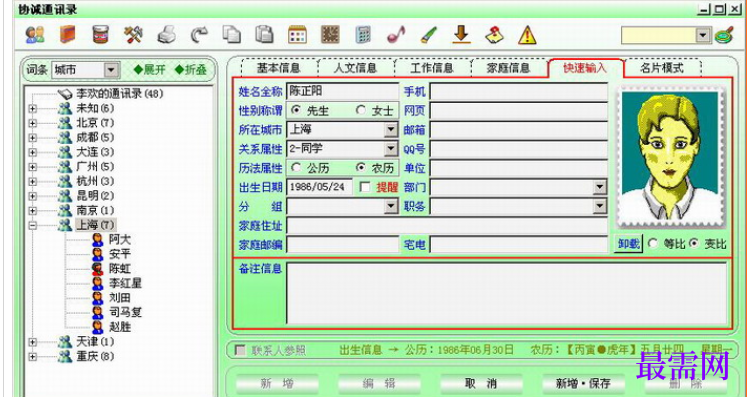The width and height of the screenshot is (748, 397).
Task: Select the 等比 photo scaling radio button
Action: click(x=652, y=243)
